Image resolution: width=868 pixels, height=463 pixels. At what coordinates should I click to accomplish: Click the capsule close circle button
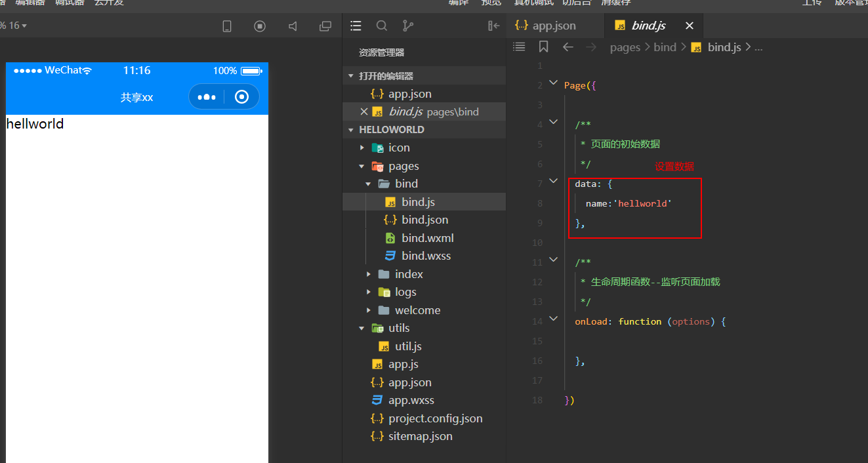(242, 97)
